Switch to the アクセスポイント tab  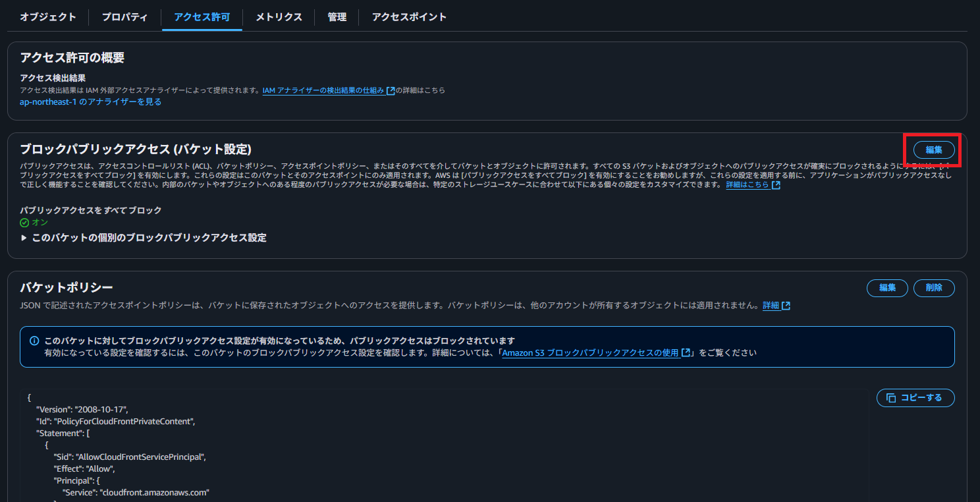(x=408, y=17)
